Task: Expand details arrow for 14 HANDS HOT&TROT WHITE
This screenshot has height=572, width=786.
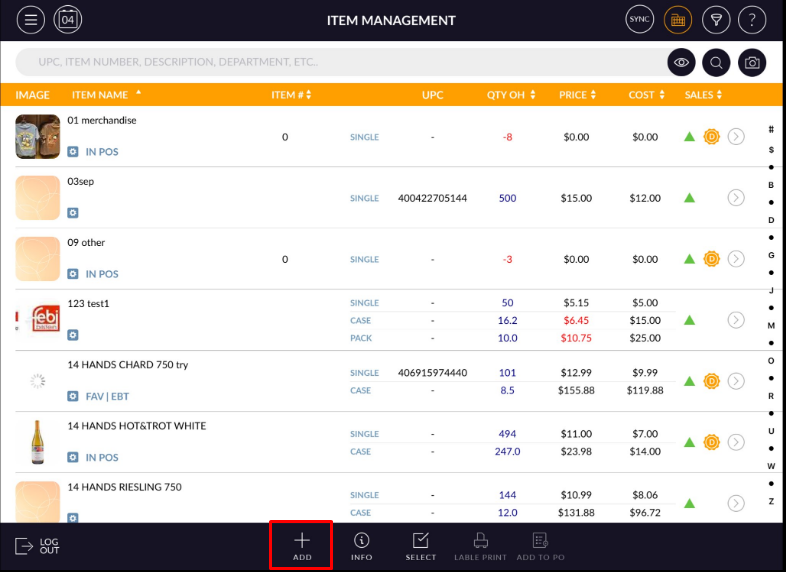Action: pyautogui.click(x=736, y=442)
